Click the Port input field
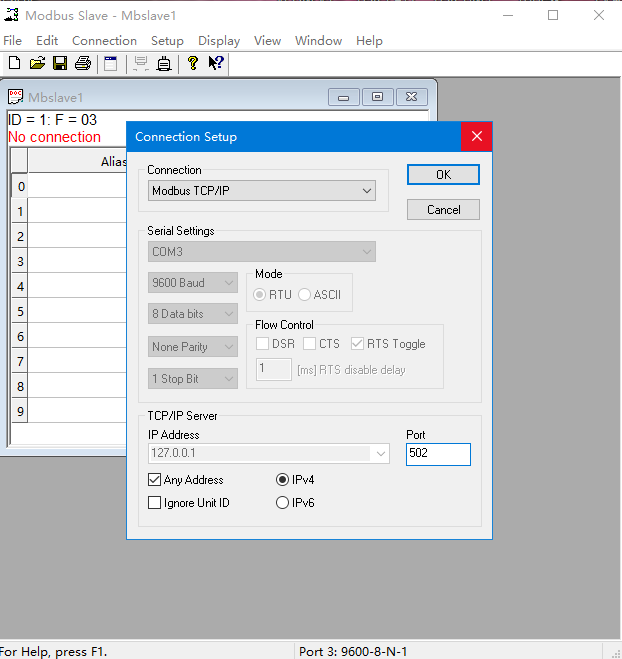This screenshot has width=622, height=659. coord(438,454)
